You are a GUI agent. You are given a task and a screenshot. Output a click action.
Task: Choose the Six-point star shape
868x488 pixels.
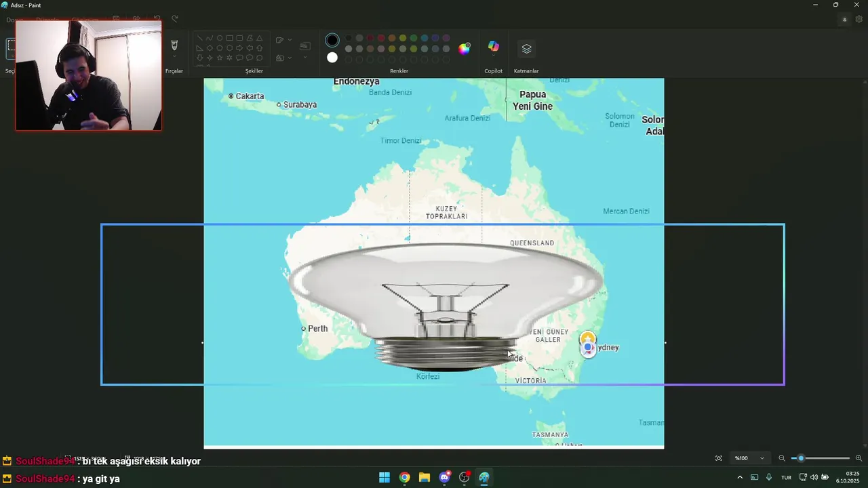tap(230, 58)
